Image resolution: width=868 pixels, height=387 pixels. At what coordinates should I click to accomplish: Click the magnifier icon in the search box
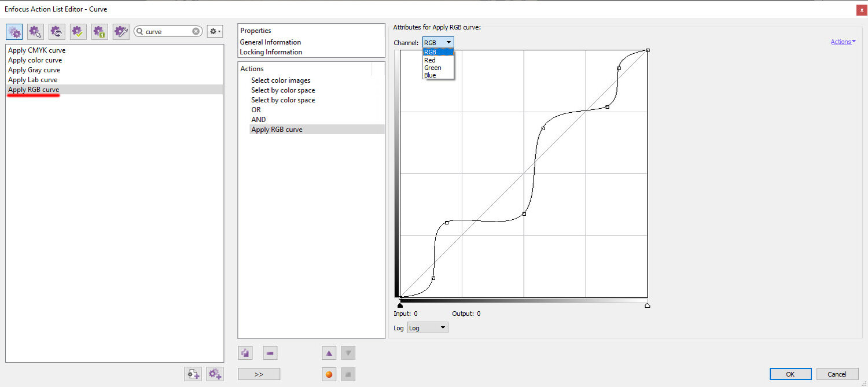tap(140, 32)
